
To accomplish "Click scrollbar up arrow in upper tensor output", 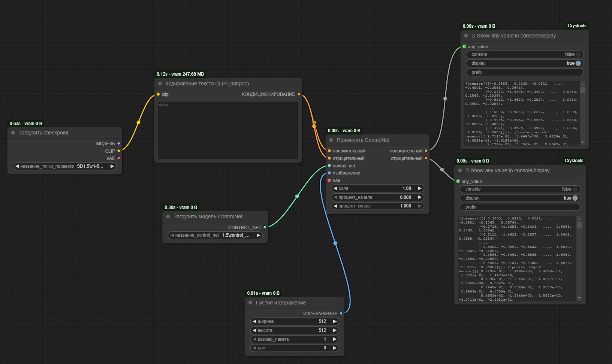I will (582, 84).
